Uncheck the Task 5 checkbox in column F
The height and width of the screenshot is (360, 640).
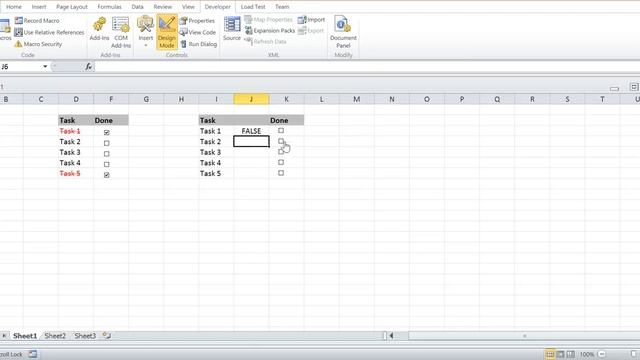107,175
